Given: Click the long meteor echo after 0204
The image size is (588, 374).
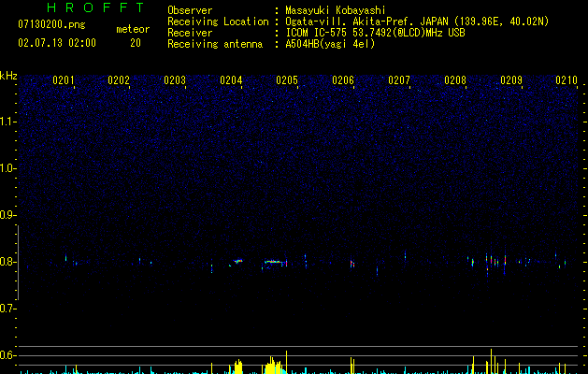Looking at the screenshot, I should click(x=275, y=263).
